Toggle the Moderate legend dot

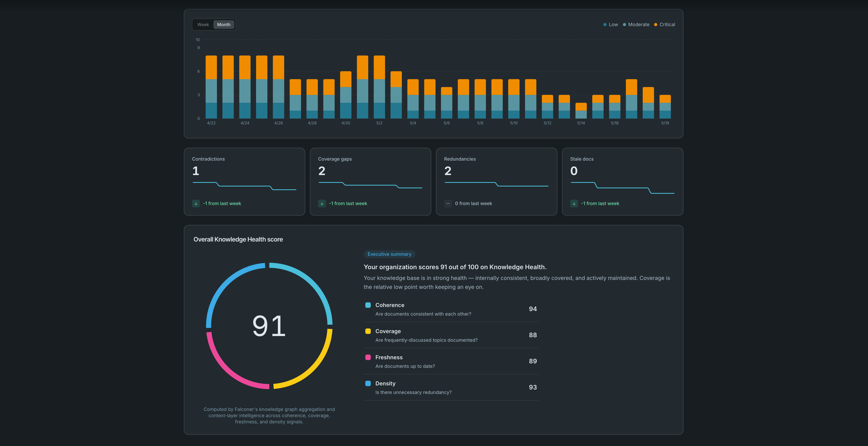[x=624, y=25]
